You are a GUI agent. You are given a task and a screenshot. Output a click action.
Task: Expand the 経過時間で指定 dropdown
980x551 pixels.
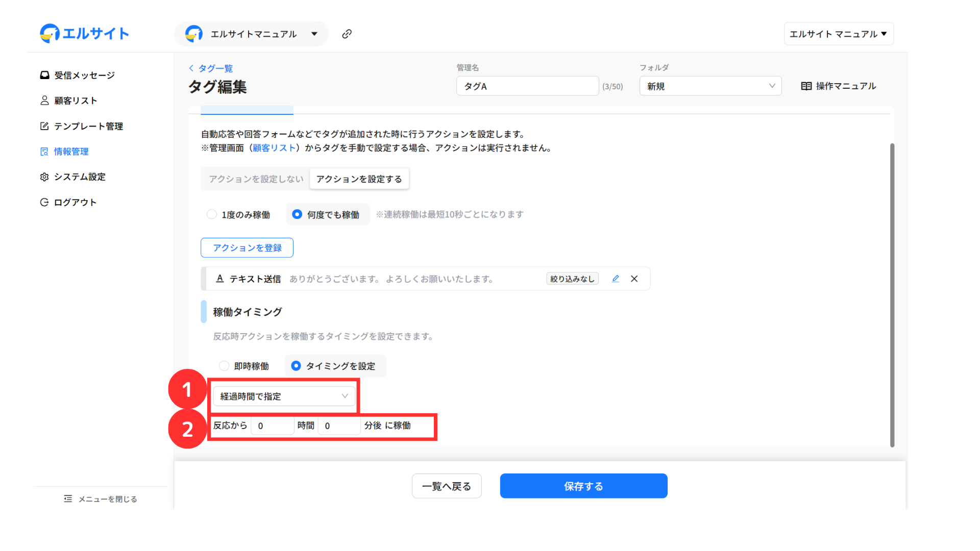[x=284, y=396]
